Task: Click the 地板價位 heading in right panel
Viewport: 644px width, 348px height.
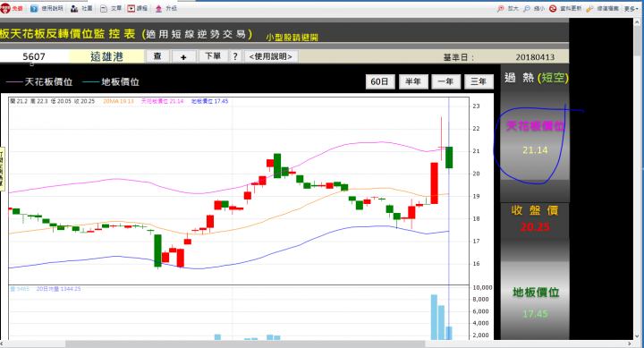Action: click(536, 293)
